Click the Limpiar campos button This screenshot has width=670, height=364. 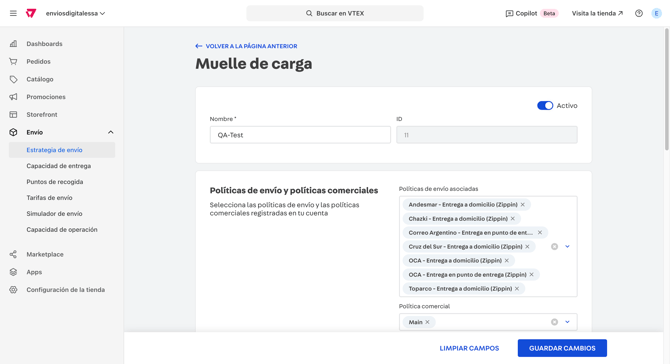click(x=469, y=348)
